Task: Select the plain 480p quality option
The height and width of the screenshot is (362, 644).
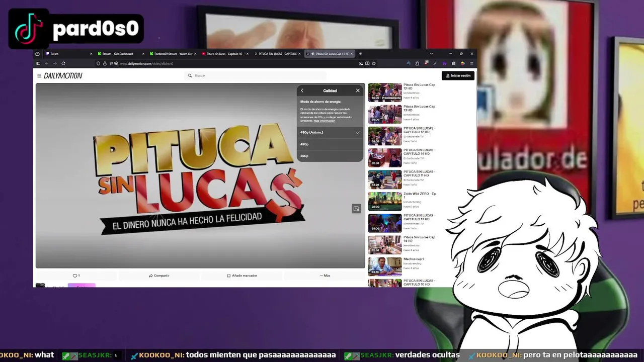Action: tap(330, 144)
